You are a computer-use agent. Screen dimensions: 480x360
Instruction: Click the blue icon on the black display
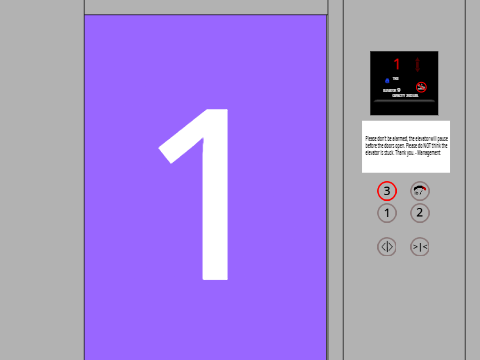pyautogui.click(x=387, y=81)
